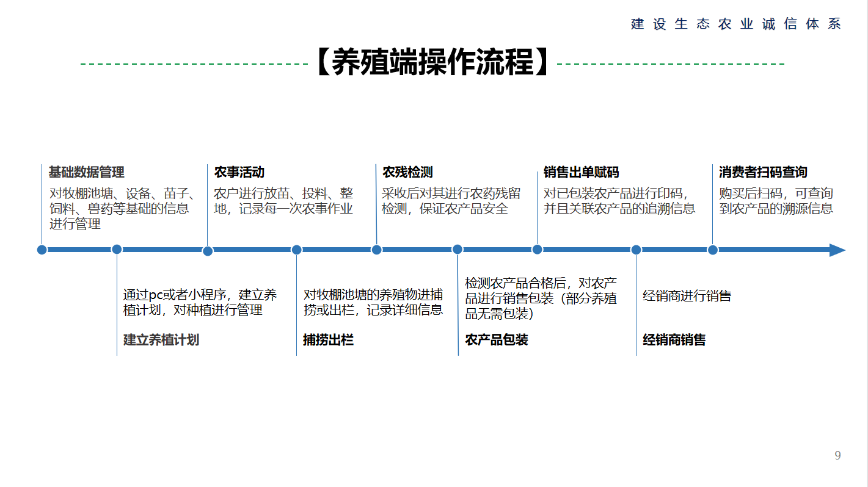Image resolution: width=868 pixels, height=487 pixels.
Task: Select the timeline dot for 农产品包装
Action: pos(458,249)
